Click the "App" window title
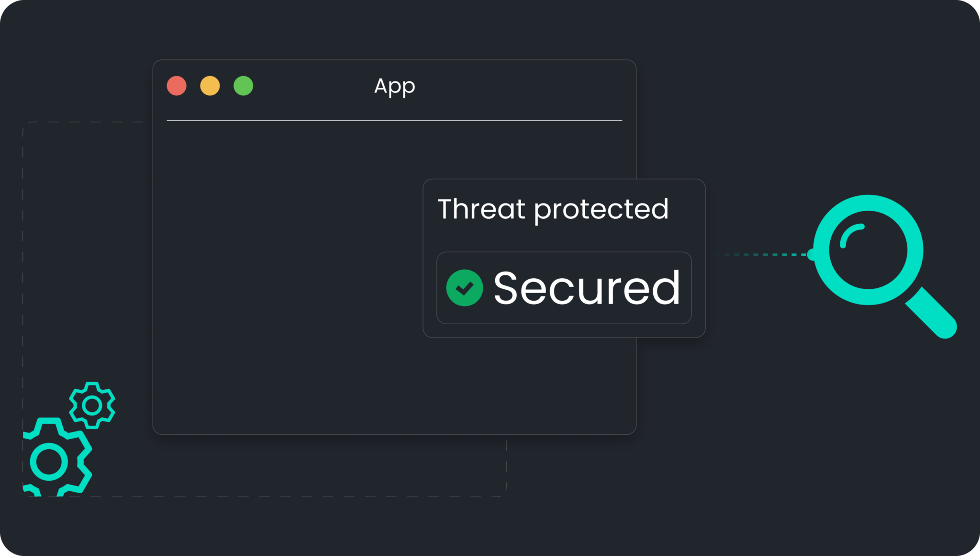 (394, 86)
